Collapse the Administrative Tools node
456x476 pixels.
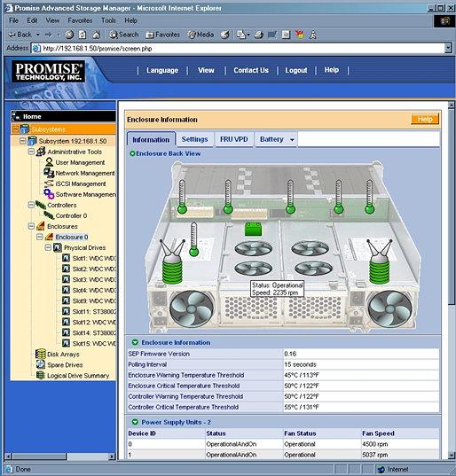(31, 152)
